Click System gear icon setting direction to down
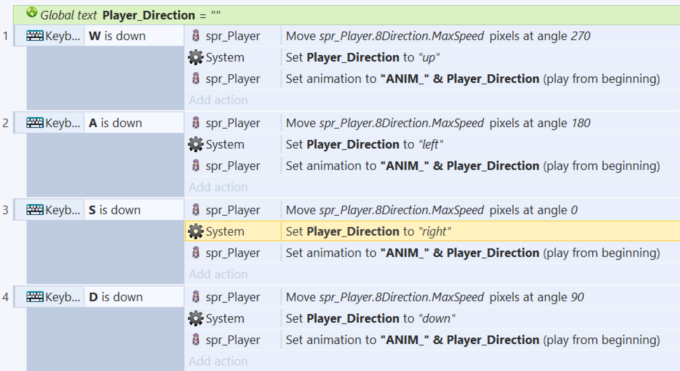The image size is (680, 371). point(196,318)
